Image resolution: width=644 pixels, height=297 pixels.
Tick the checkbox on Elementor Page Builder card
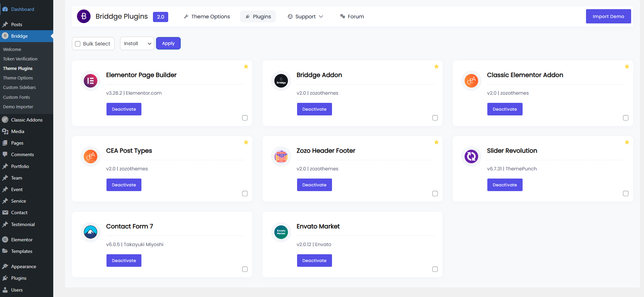[245, 118]
